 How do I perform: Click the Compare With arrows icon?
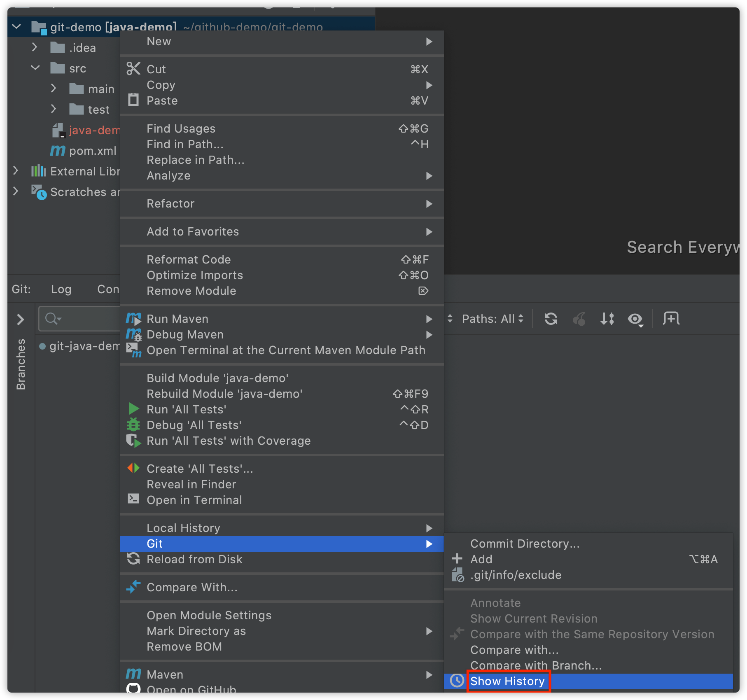click(x=133, y=587)
